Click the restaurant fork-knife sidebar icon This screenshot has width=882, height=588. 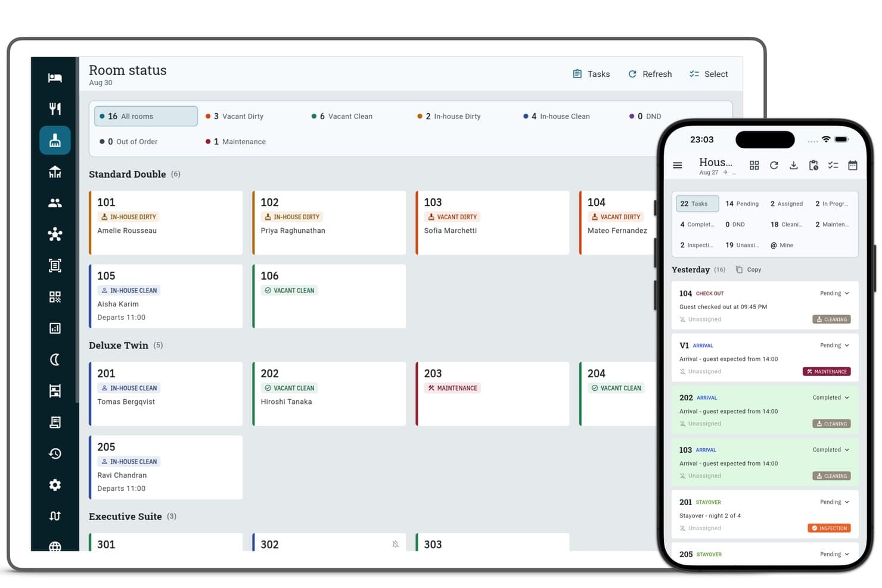(x=55, y=108)
